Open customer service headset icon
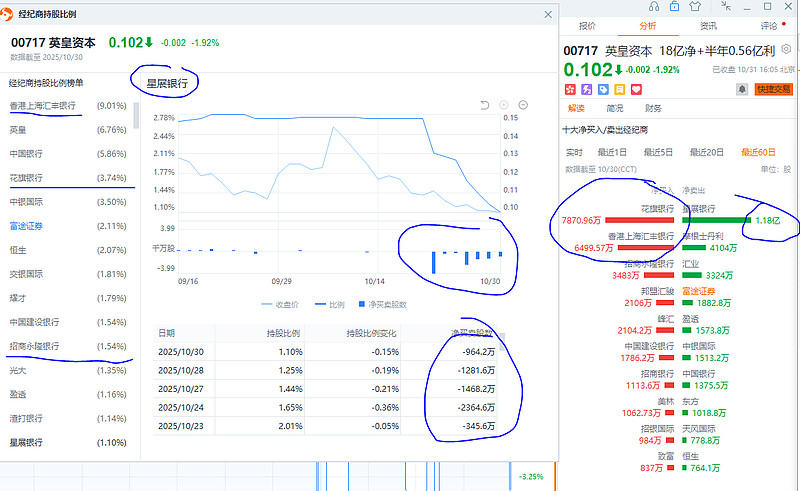The image size is (800, 491). [654, 6]
